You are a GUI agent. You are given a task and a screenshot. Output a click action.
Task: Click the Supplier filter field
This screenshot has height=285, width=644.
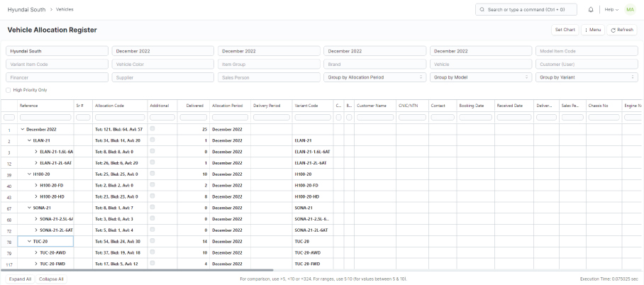(162, 77)
